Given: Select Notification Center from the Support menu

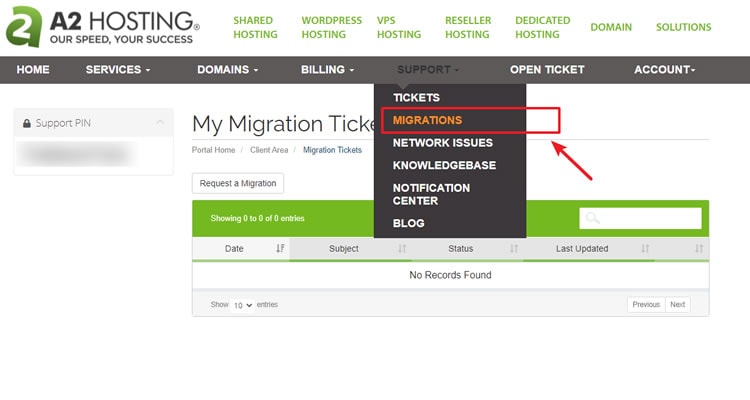Looking at the screenshot, I should [x=431, y=194].
